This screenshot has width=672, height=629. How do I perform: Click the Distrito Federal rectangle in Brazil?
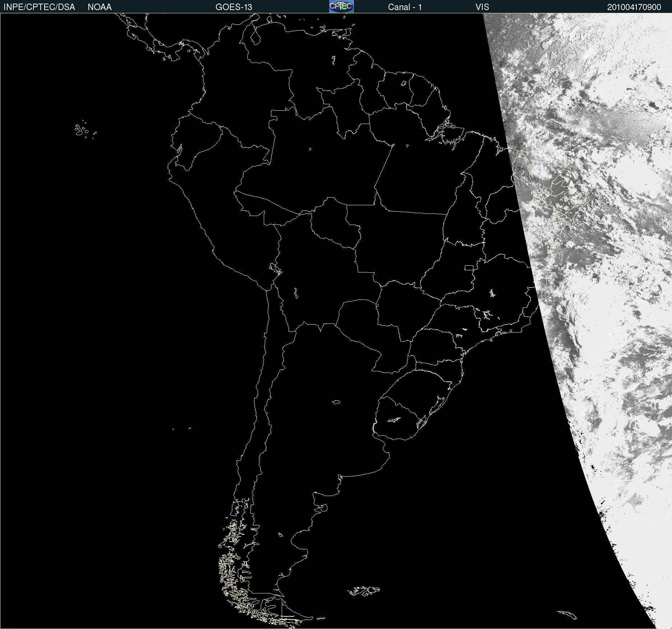coord(469,267)
